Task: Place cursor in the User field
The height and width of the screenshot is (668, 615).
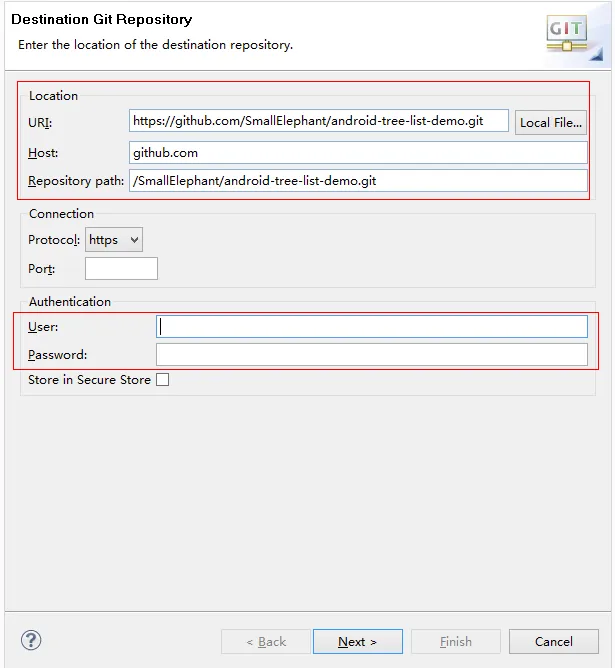Action: (372, 327)
